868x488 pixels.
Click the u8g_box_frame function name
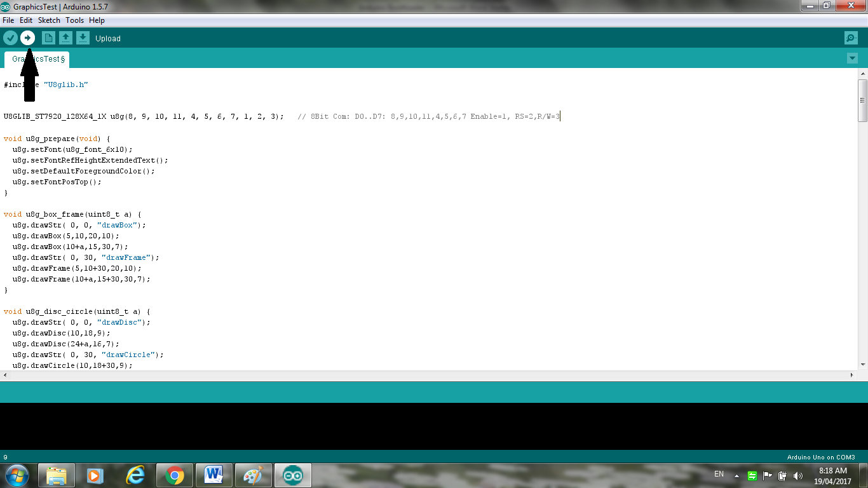pos(55,214)
